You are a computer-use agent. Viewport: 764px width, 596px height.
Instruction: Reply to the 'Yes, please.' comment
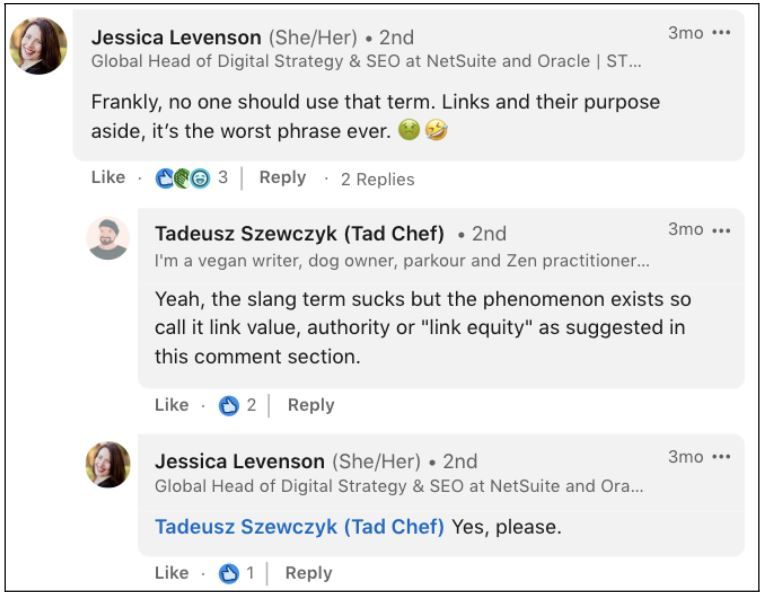coord(308,573)
